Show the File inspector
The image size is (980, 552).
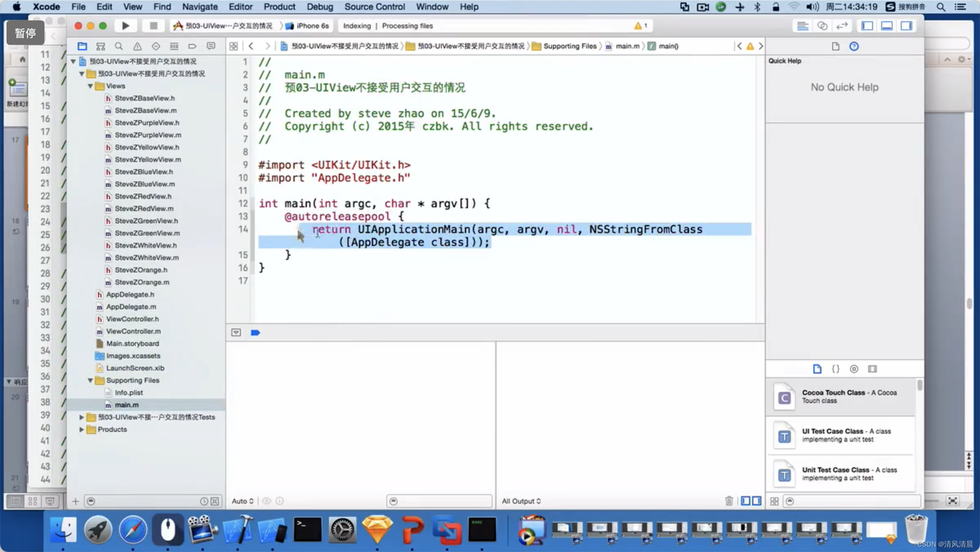click(835, 46)
